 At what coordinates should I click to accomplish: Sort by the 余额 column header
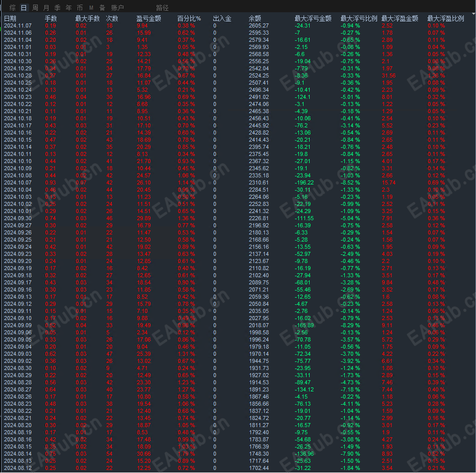click(255, 18)
